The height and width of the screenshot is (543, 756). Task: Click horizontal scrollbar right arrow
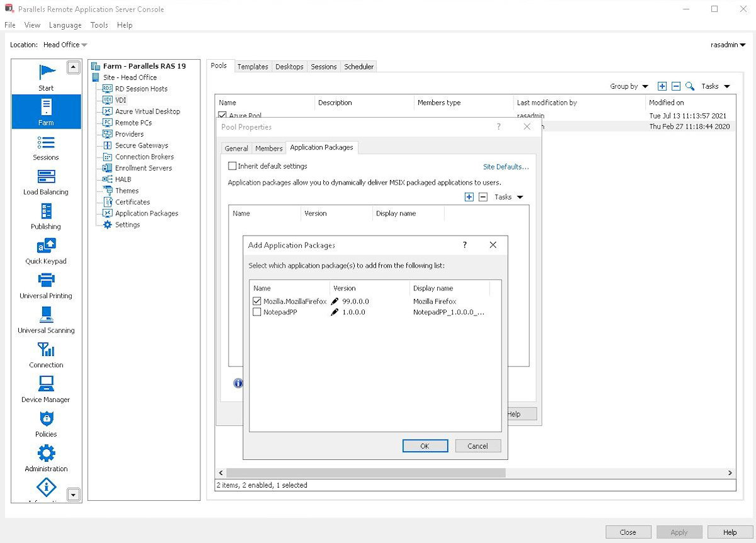click(x=730, y=472)
